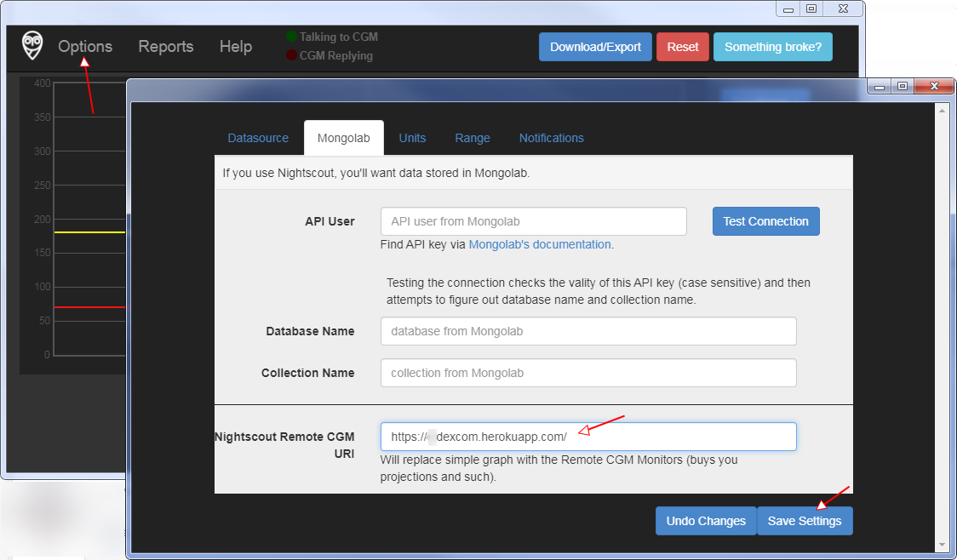Open the Reports menu
957x560 pixels.
click(x=166, y=46)
